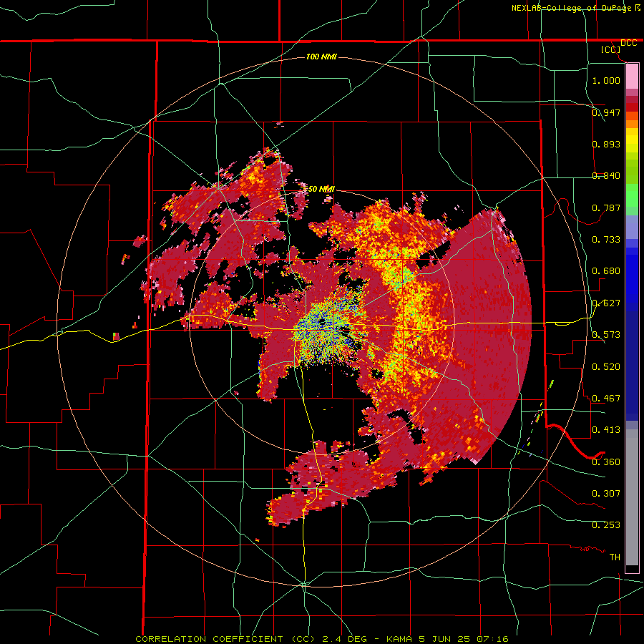Select the 0.733 scale value
The height and width of the screenshot is (644, 644).
(x=606, y=240)
